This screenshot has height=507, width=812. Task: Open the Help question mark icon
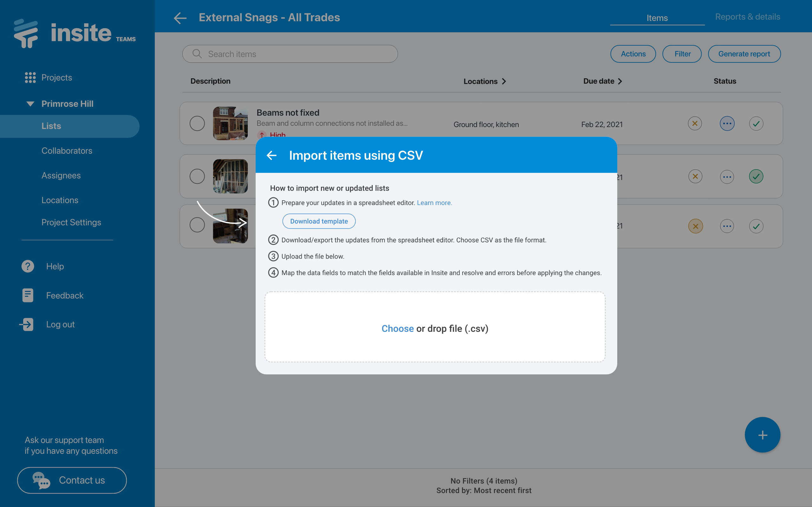28,266
